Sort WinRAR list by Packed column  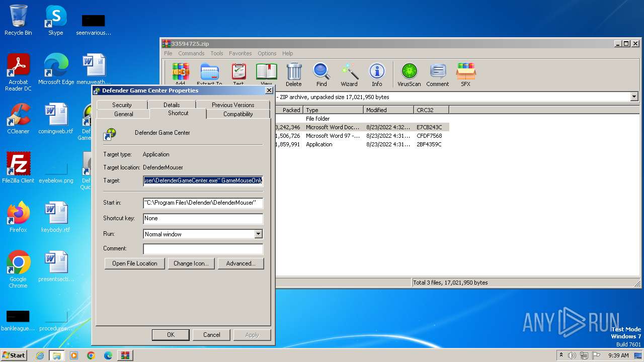click(x=289, y=110)
